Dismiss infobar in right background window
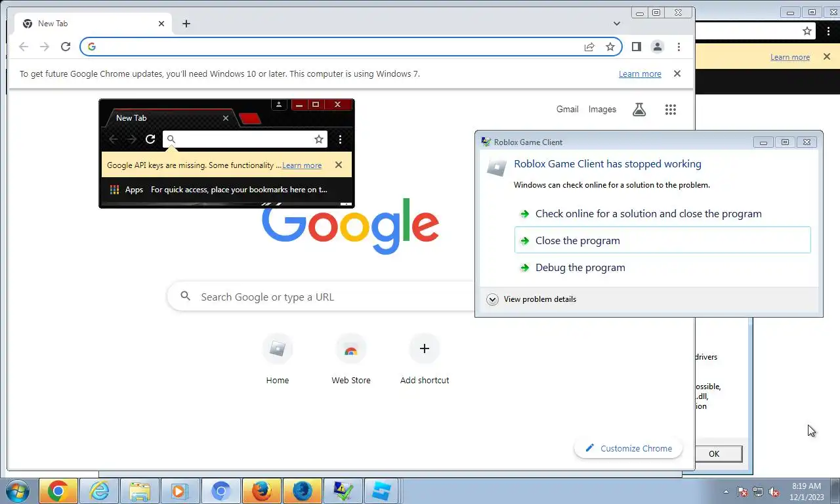The image size is (840, 504). [x=827, y=56]
